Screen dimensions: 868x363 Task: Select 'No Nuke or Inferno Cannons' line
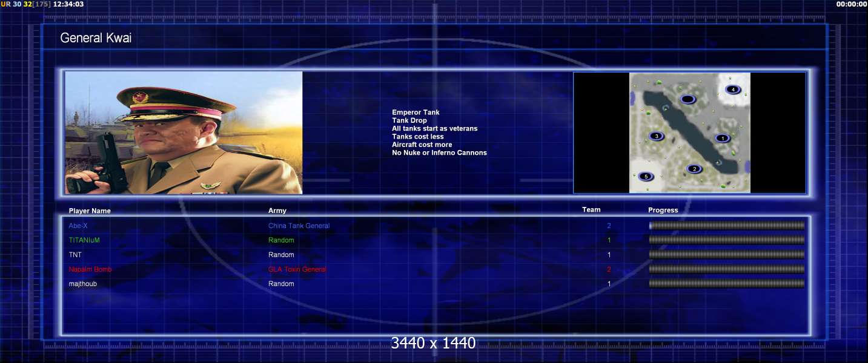439,152
